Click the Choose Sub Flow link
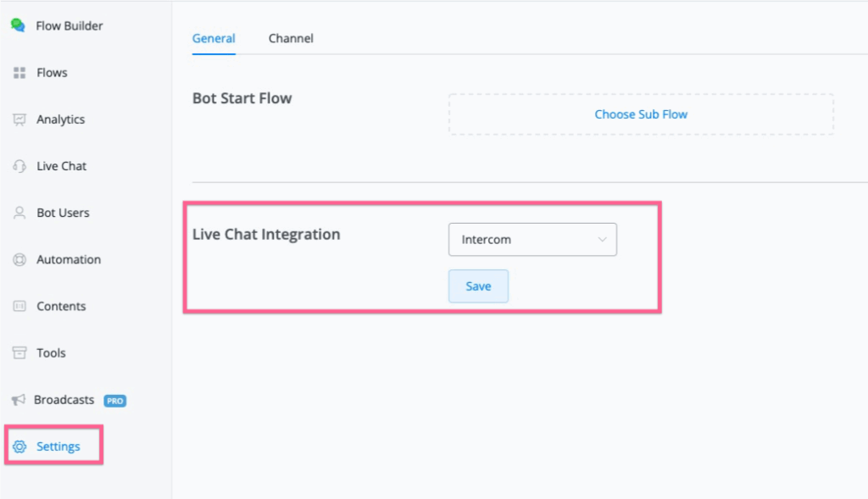Viewport: 868px width, 499px height. click(641, 114)
